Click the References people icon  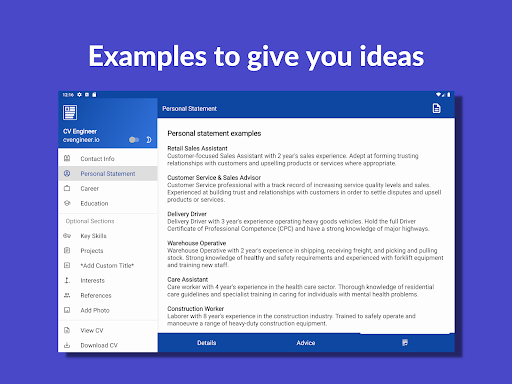coord(67,295)
